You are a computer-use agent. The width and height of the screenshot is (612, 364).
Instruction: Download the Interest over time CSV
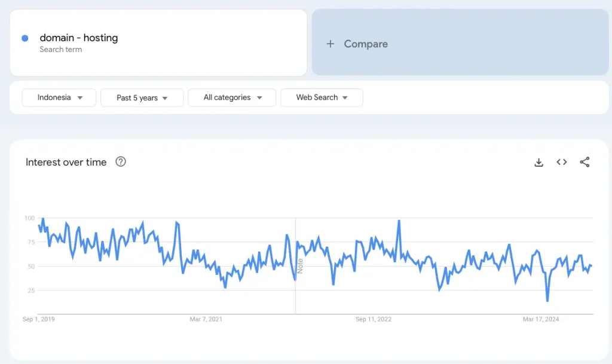pos(538,163)
